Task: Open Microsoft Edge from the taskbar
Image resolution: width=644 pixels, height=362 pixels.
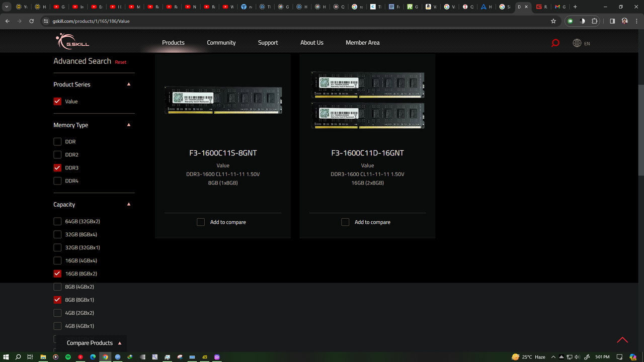Action: 93,357
